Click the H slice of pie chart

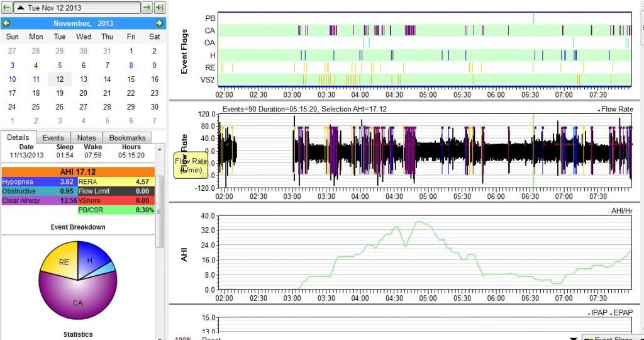pyautogui.click(x=90, y=259)
